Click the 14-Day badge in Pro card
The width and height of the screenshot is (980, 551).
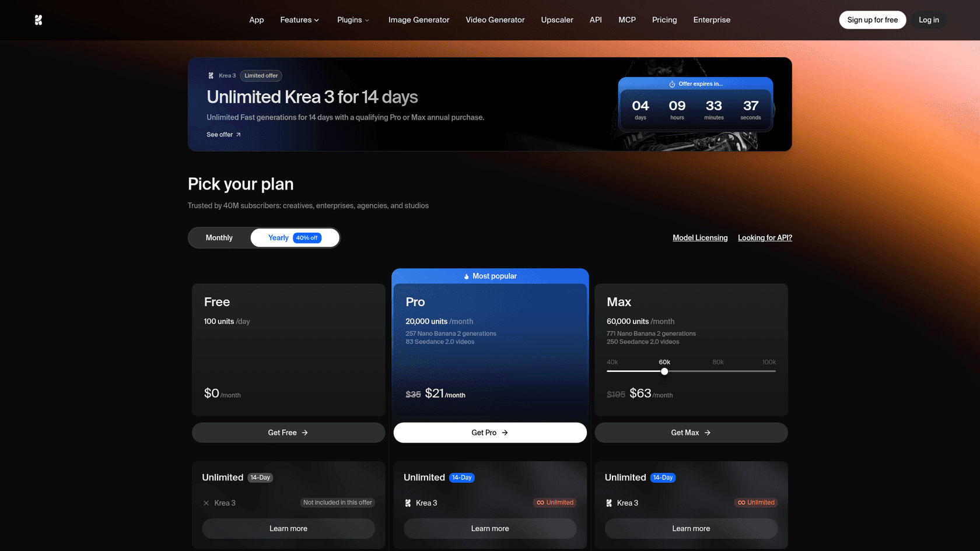(462, 478)
